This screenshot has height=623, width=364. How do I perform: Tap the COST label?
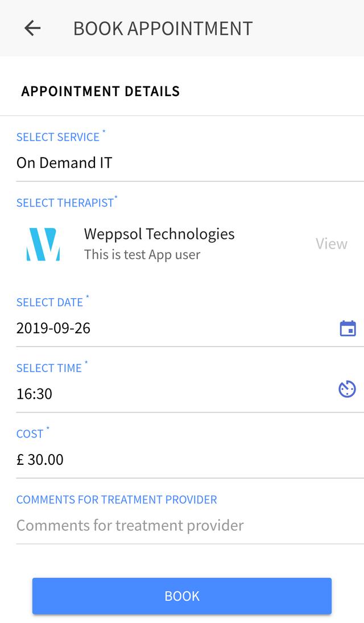coord(30,434)
